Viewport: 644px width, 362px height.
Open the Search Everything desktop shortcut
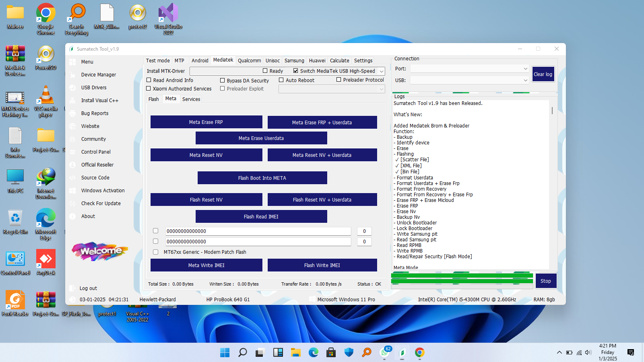point(76,19)
